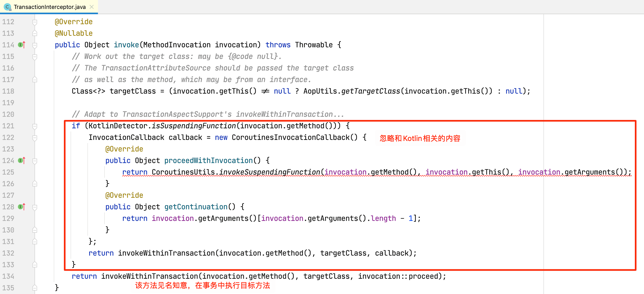The width and height of the screenshot is (644, 294).
Task: Click fold end marker on line 135
Action: (34, 288)
